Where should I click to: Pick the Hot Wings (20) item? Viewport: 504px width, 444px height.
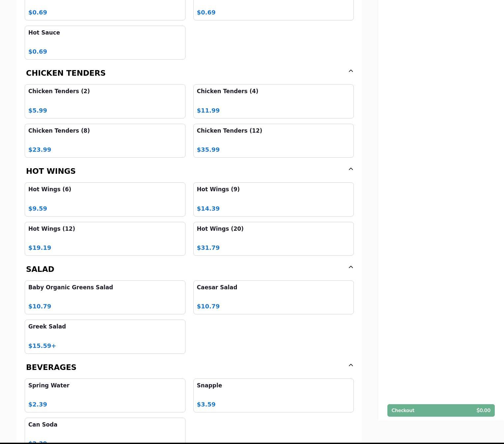pos(273,239)
